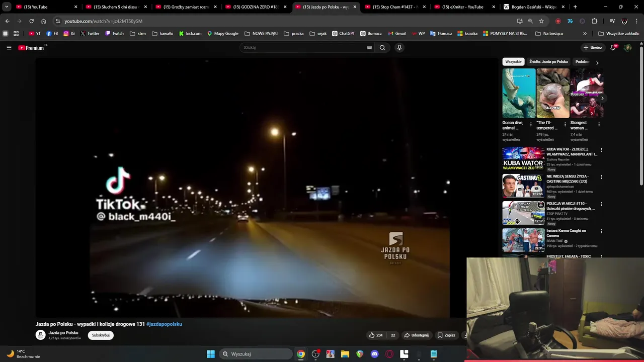
Task: Open OBS Studio from the taskbar
Action: click(x=315, y=354)
